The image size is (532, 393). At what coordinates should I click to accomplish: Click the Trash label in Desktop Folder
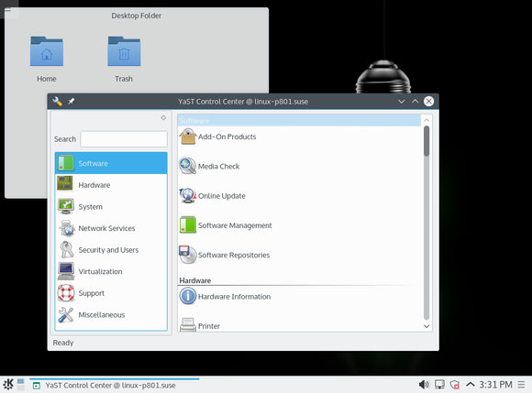(x=124, y=79)
